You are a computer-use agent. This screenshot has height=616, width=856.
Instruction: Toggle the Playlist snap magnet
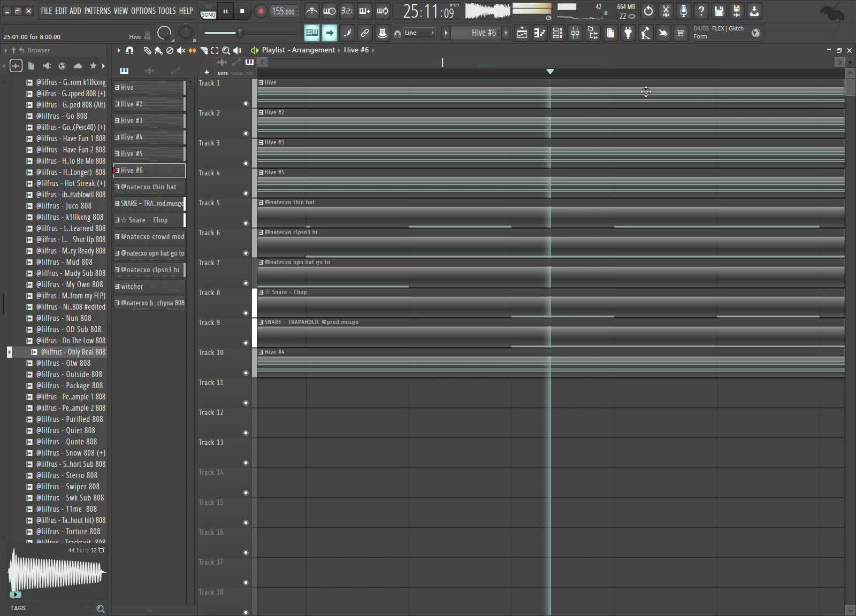click(129, 50)
